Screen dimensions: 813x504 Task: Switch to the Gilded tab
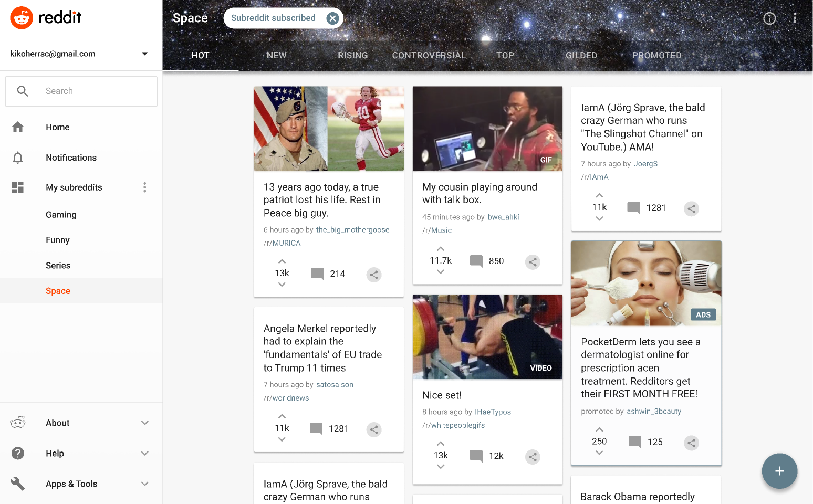[x=581, y=56]
